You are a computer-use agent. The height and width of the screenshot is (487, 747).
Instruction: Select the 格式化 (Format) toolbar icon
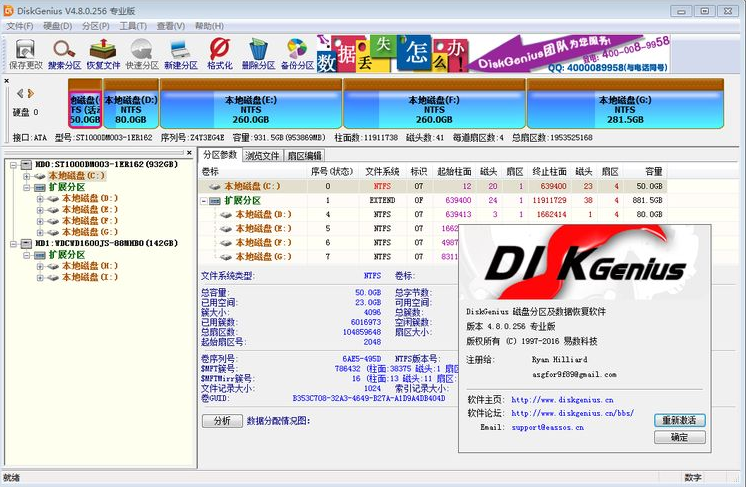point(219,53)
